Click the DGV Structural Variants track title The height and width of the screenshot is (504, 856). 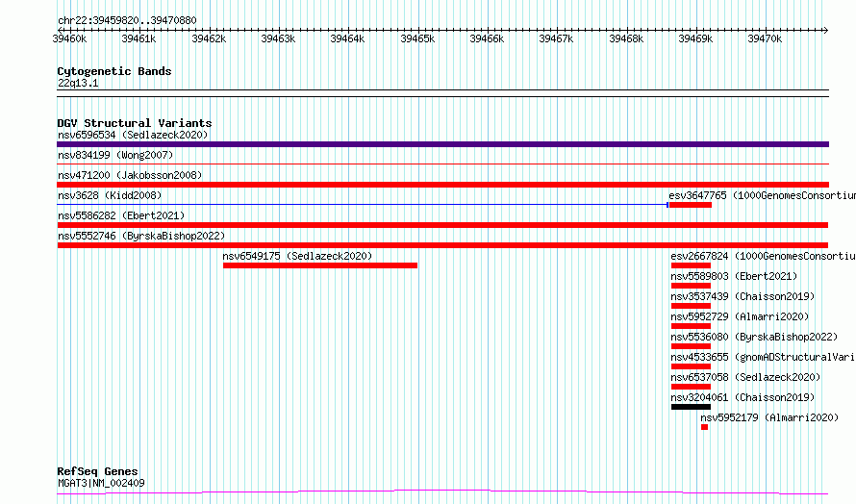point(135,123)
